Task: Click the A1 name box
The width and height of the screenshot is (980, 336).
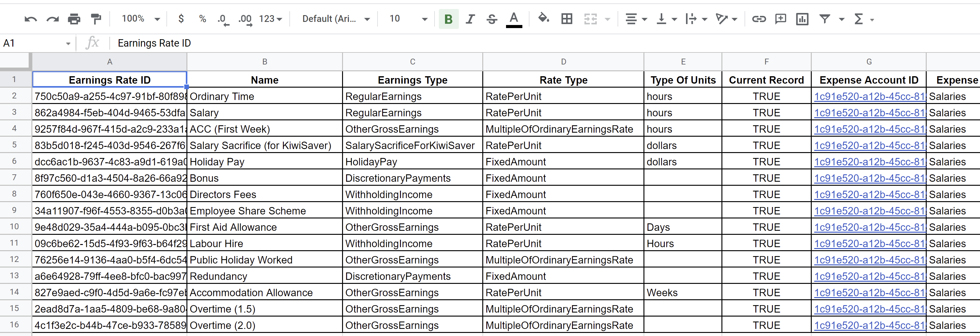Action: [x=32, y=43]
